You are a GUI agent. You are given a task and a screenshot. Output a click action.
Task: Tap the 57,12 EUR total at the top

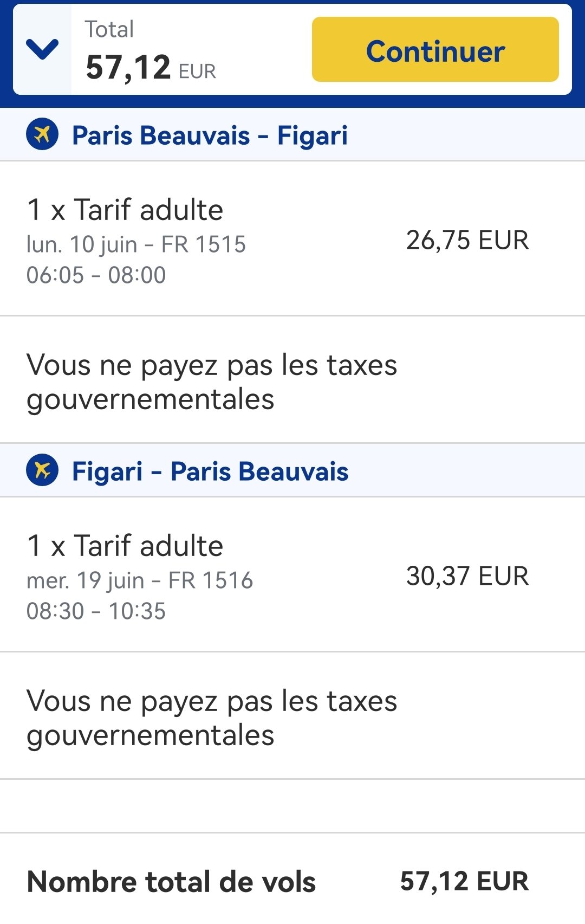pos(151,68)
